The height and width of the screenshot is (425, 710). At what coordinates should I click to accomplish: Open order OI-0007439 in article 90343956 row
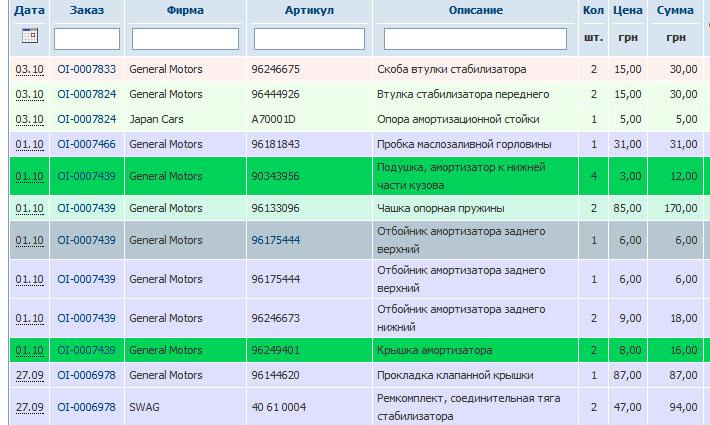(x=86, y=176)
